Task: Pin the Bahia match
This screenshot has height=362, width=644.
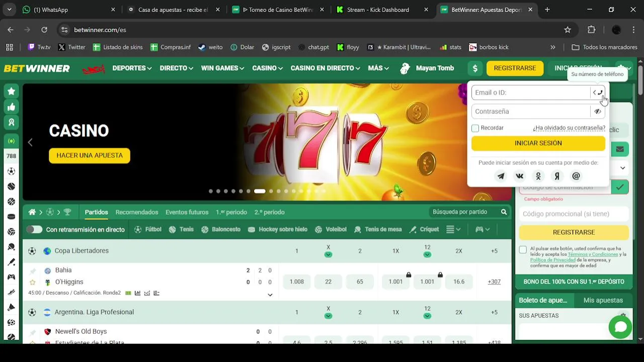Action: (x=33, y=271)
